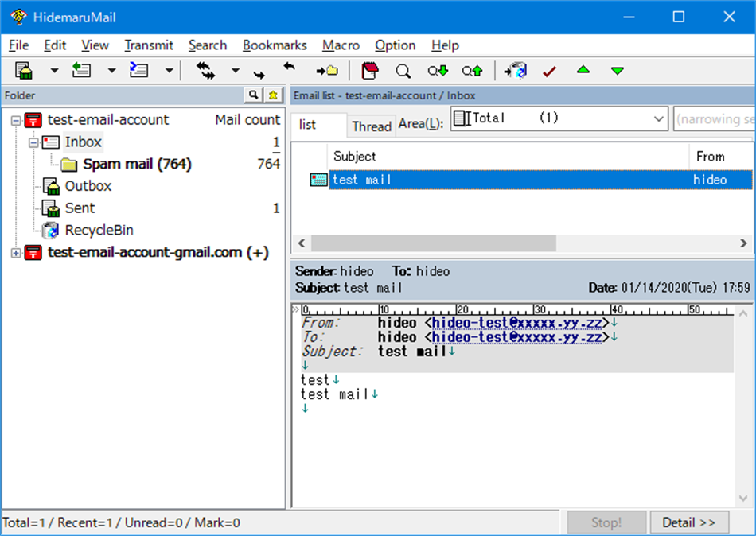Image resolution: width=756 pixels, height=536 pixels.
Task: Click the send only arrow icon
Action: (259, 74)
